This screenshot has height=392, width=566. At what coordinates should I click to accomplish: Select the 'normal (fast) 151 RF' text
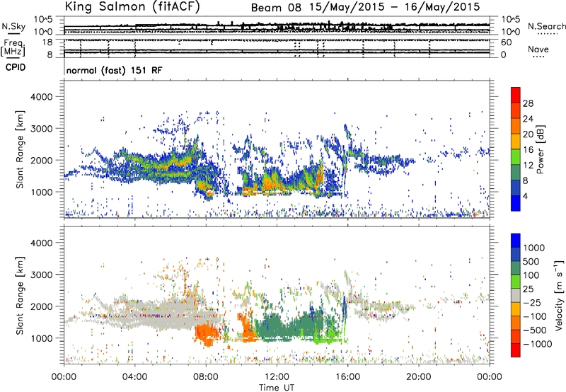coord(114,70)
